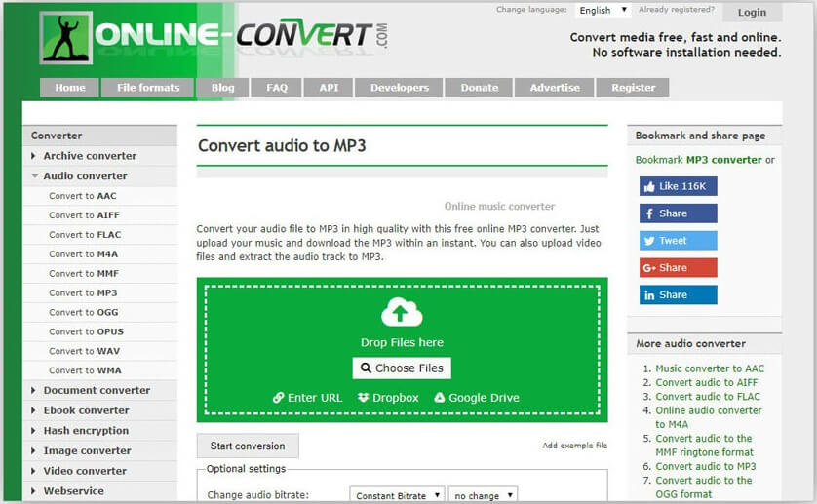The width and height of the screenshot is (817, 504).
Task: Click the Enter URL link
Action: point(308,398)
